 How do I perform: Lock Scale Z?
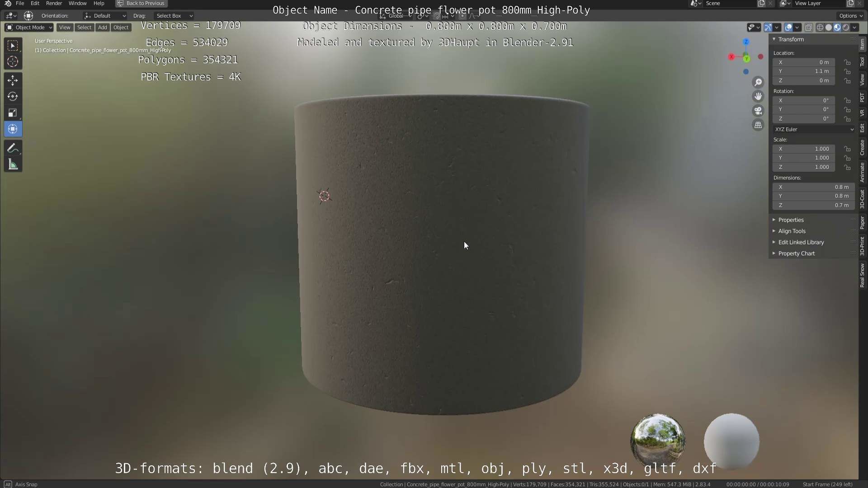[848, 167]
